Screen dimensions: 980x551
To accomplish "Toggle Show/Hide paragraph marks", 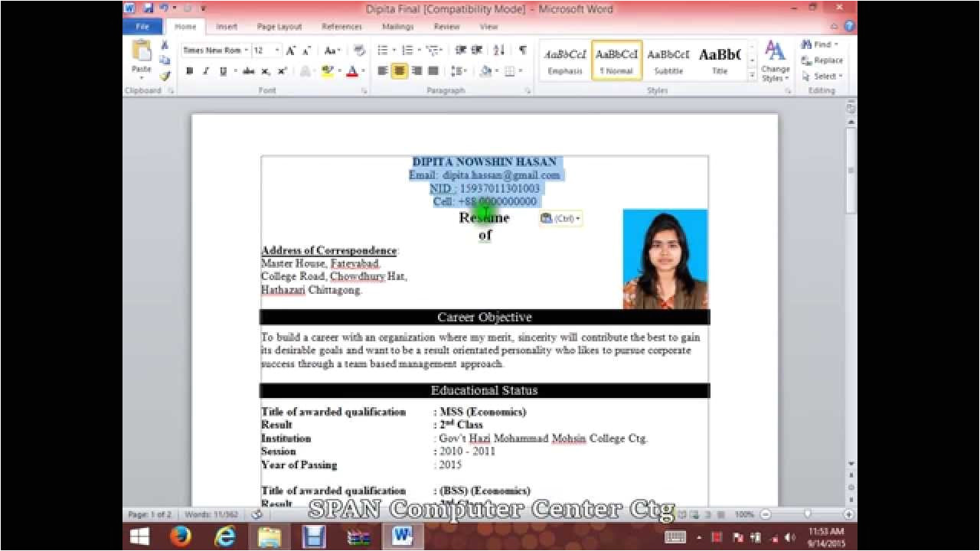I will (x=522, y=51).
